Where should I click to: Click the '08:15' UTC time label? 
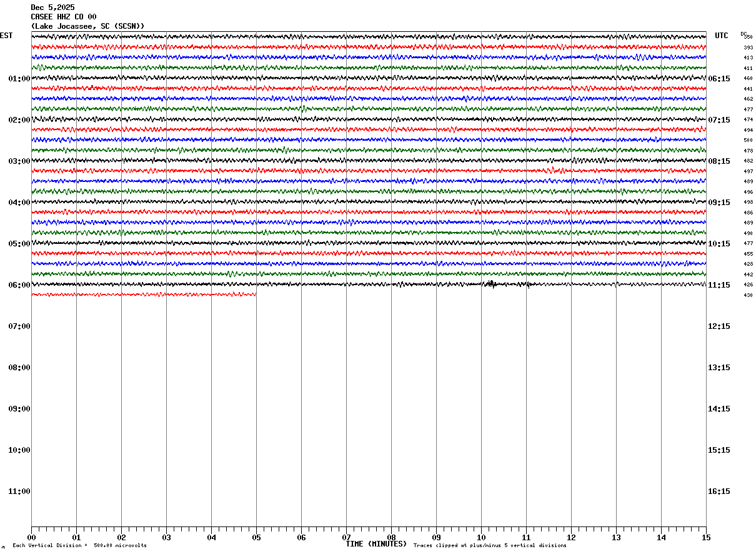click(719, 161)
